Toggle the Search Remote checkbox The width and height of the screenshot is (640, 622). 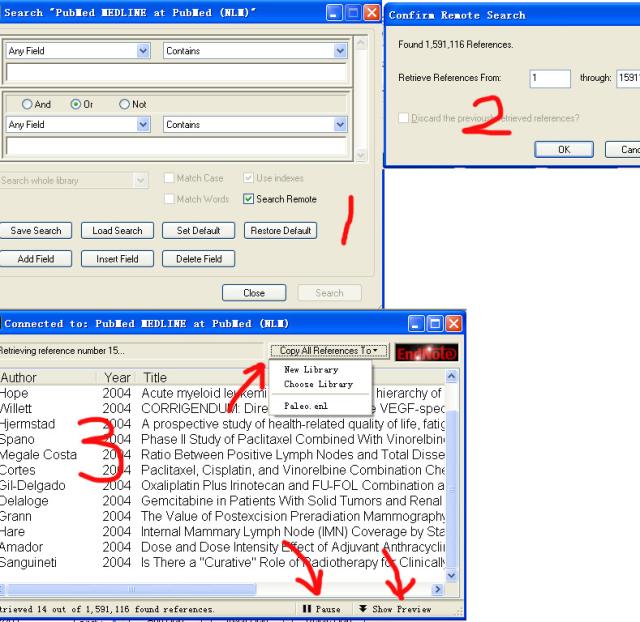point(248,199)
